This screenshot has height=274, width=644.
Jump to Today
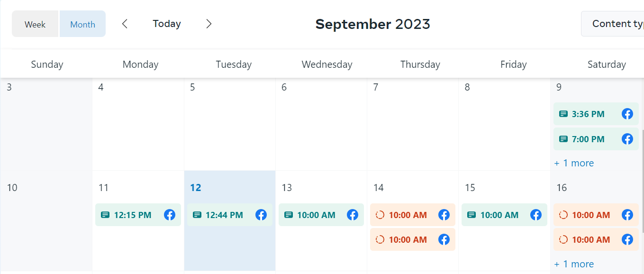point(167,24)
